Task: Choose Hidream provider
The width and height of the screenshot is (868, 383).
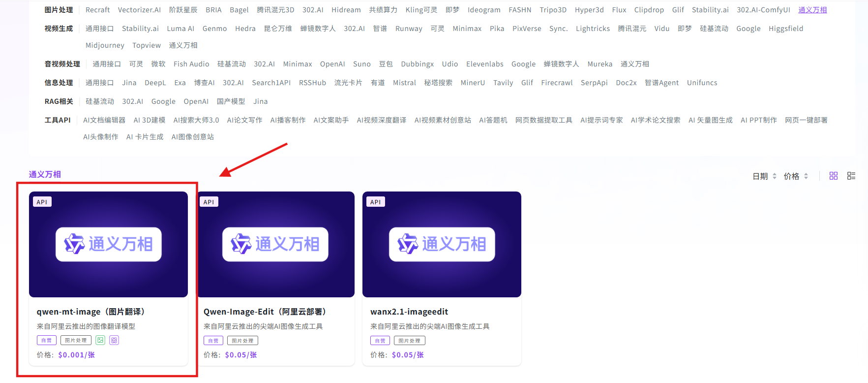Action: (346, 10)
